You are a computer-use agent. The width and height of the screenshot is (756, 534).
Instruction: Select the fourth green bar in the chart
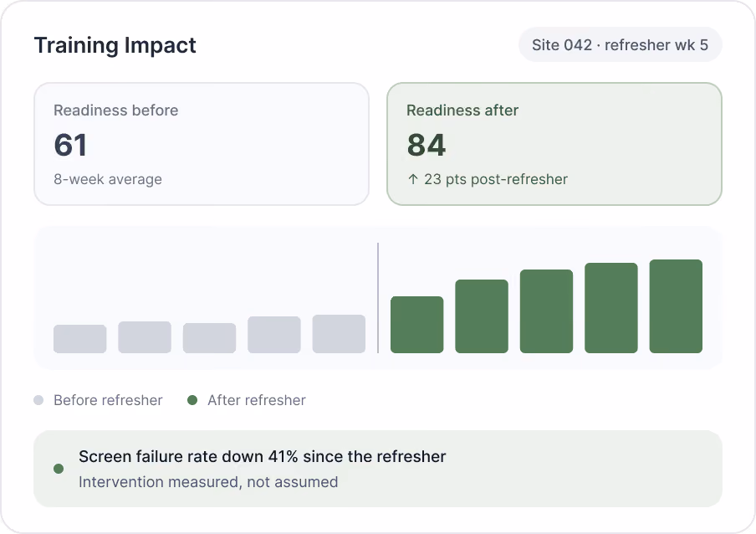[611, 308]
